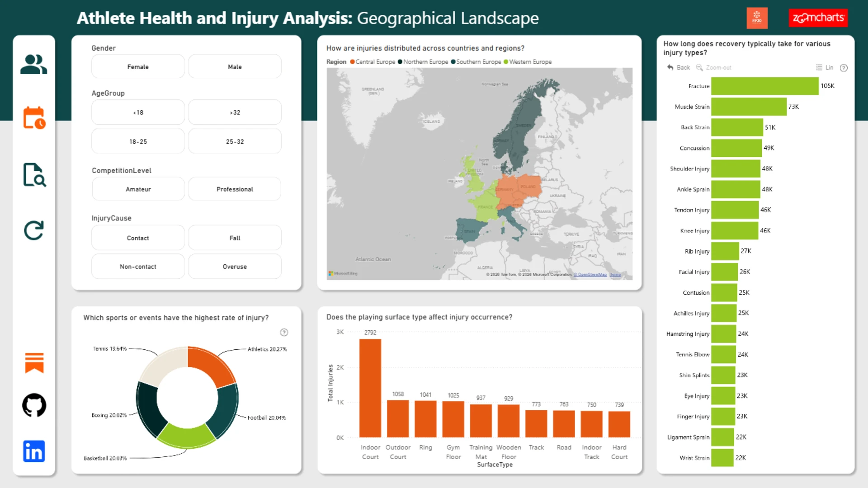Select the Road surface bar
The height and width of the screenshot is (488, 868).
[x=564, y=424]
